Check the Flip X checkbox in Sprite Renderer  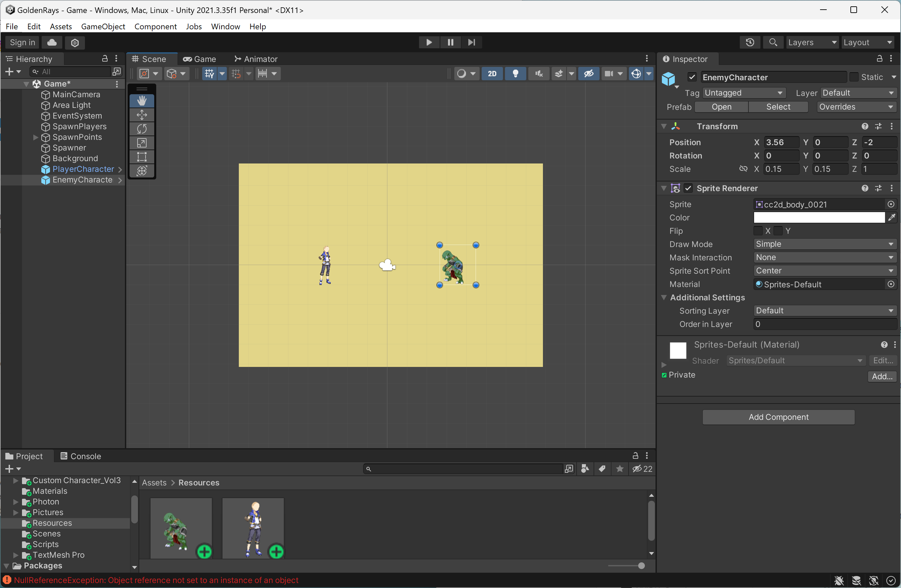(x=758, y=231)
